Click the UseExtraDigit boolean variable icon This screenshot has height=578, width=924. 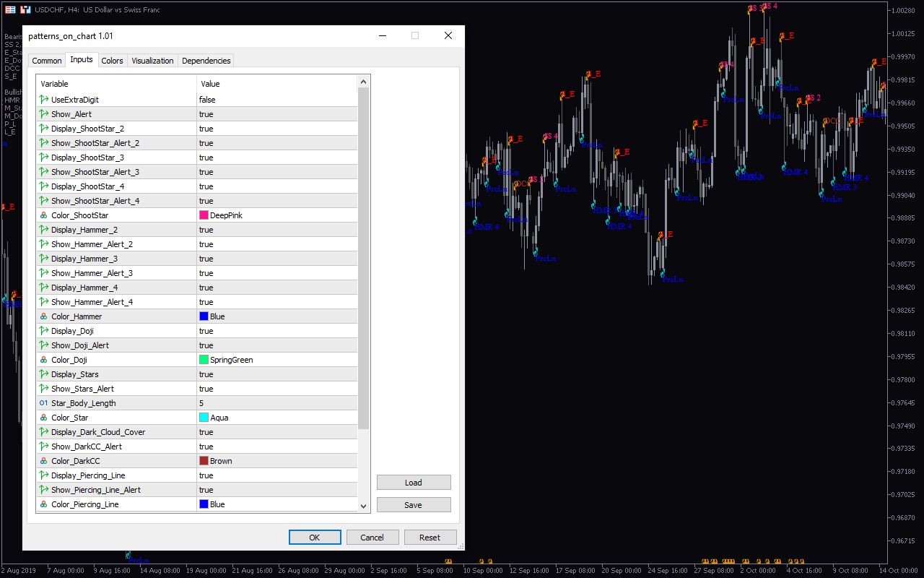click(44, 100)
